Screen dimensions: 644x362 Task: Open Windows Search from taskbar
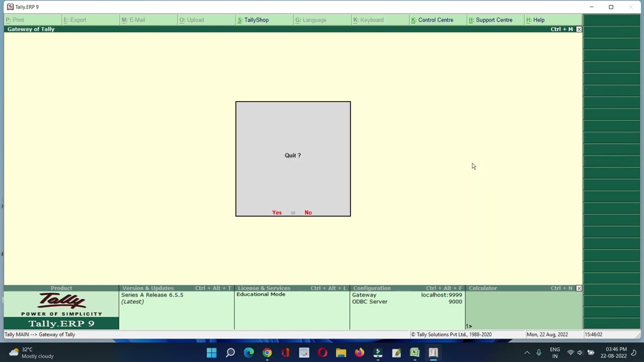coord(230,353)
